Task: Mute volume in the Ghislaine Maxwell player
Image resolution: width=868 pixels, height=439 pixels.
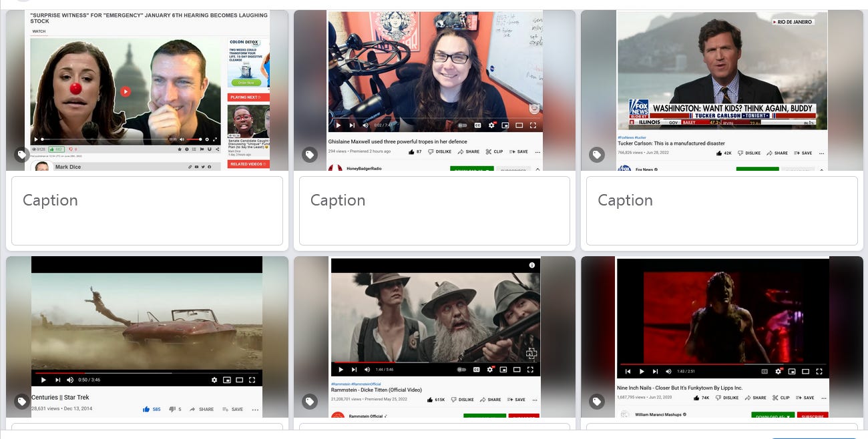Action: point(365,125)
